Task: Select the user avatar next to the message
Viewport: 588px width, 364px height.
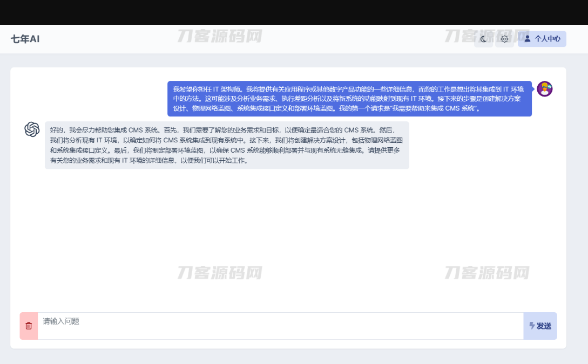Action: [545, 90]
